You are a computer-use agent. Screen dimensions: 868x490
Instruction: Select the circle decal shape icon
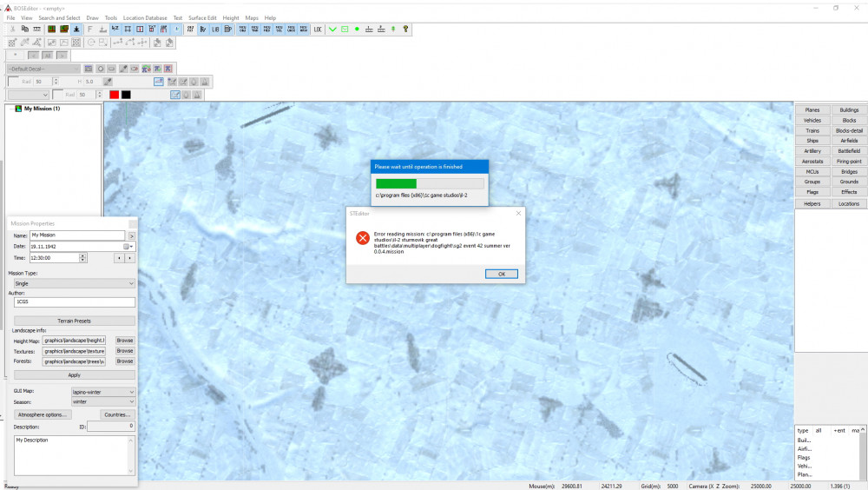(x=100, y=69)
